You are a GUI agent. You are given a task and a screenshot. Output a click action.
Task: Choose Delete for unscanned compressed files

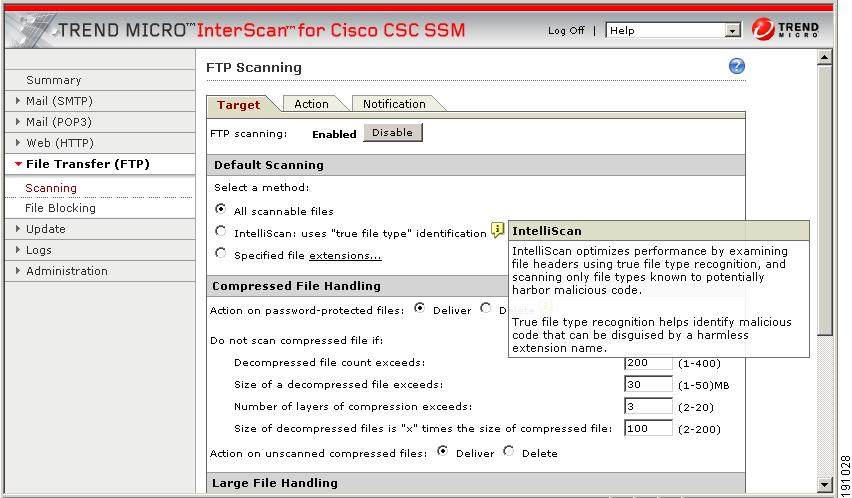coord(509,451)
